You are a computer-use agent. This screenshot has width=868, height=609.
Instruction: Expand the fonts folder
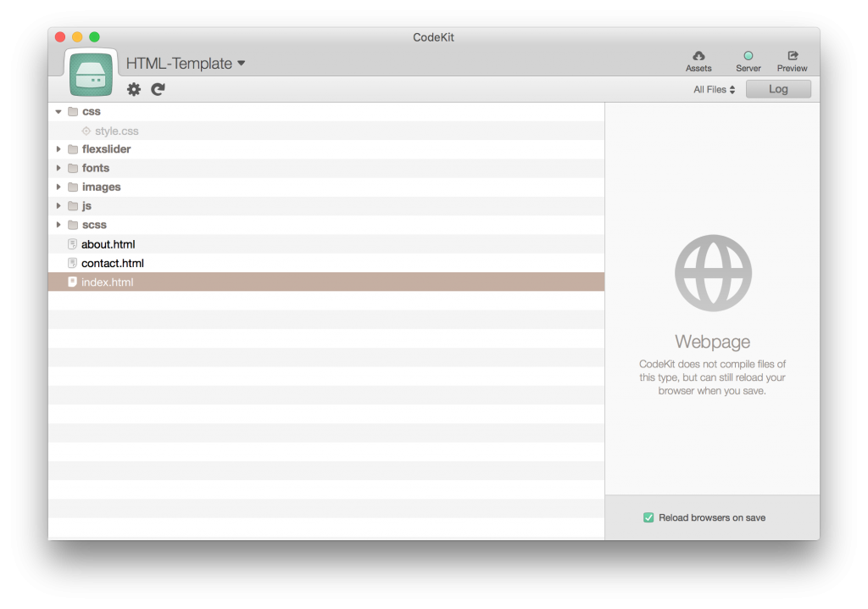click(x=58, y=168)
